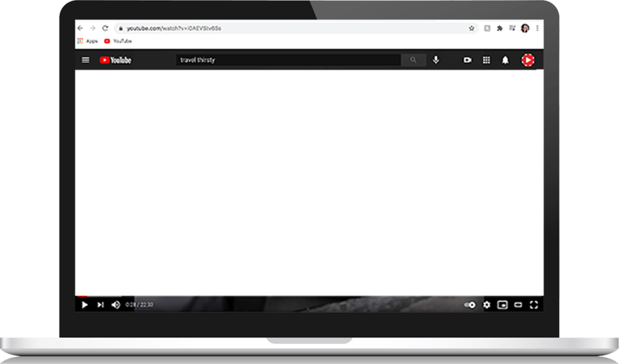Open the YouTube apps grid
The width and height of the screenshot is (619, 364).
pyautogui.click(x=486, y=60)
